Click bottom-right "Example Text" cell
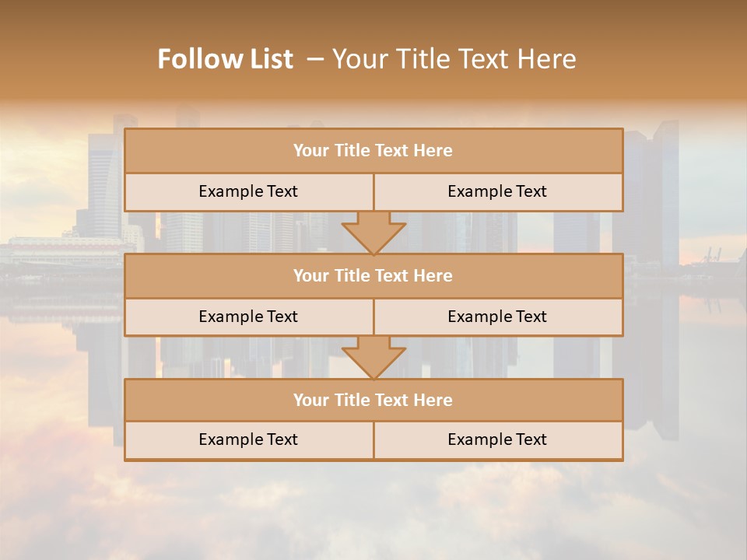747x560 pixels. point(498,440)
